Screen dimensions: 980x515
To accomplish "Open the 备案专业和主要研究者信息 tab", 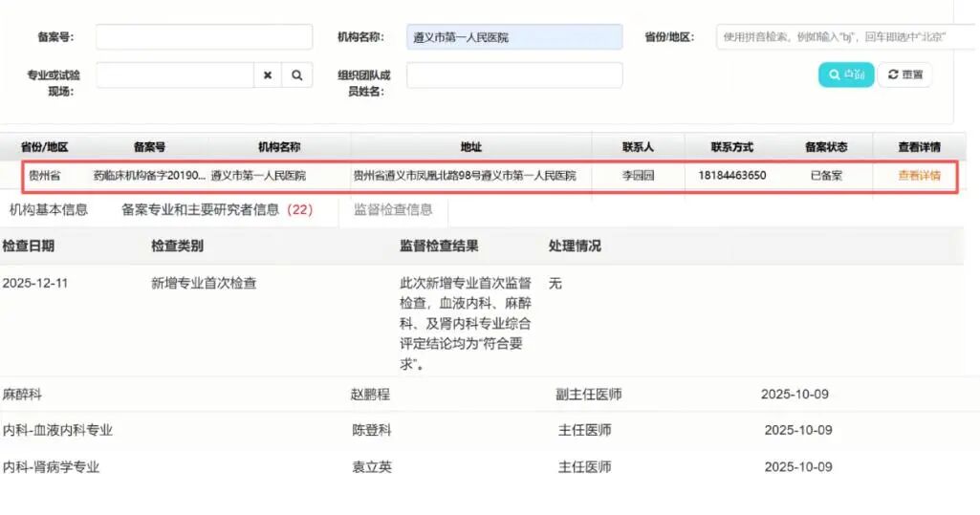I will (216, 209).
